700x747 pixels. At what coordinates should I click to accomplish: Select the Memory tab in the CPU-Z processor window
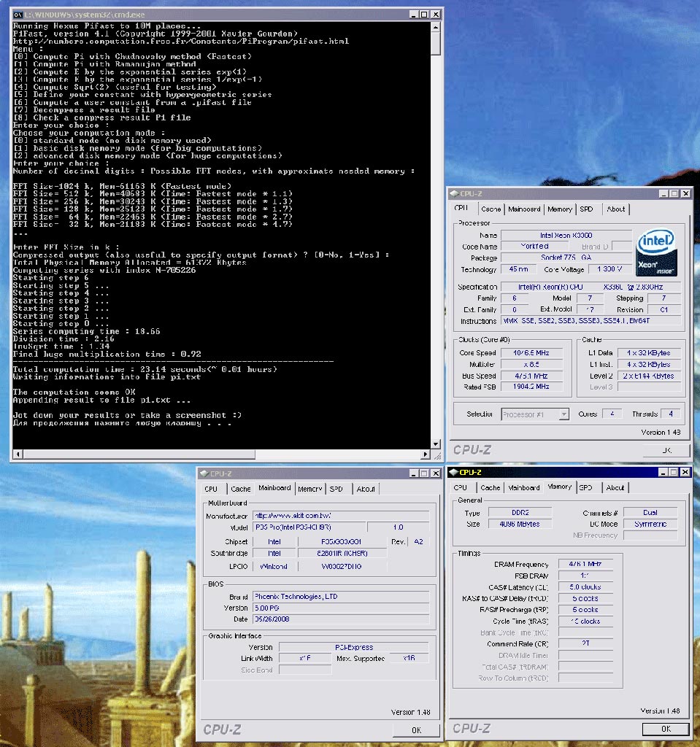click(560, 209)
